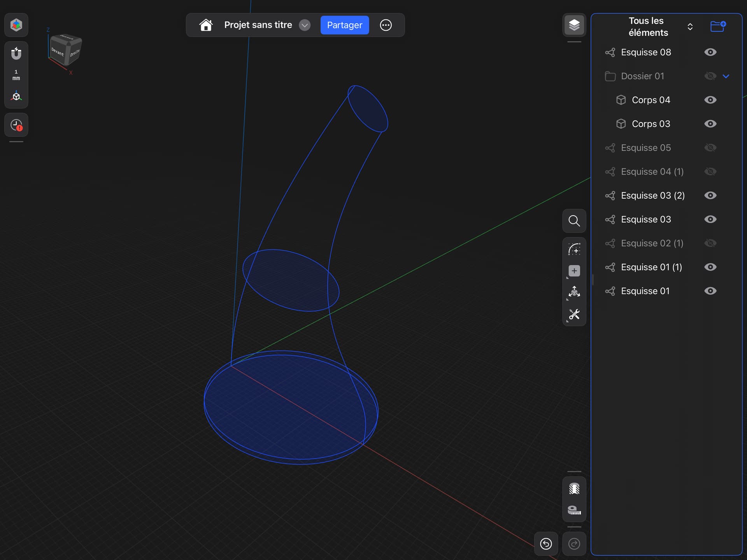
Task: Select the transform move tool
Action: (x=574, y=292)
